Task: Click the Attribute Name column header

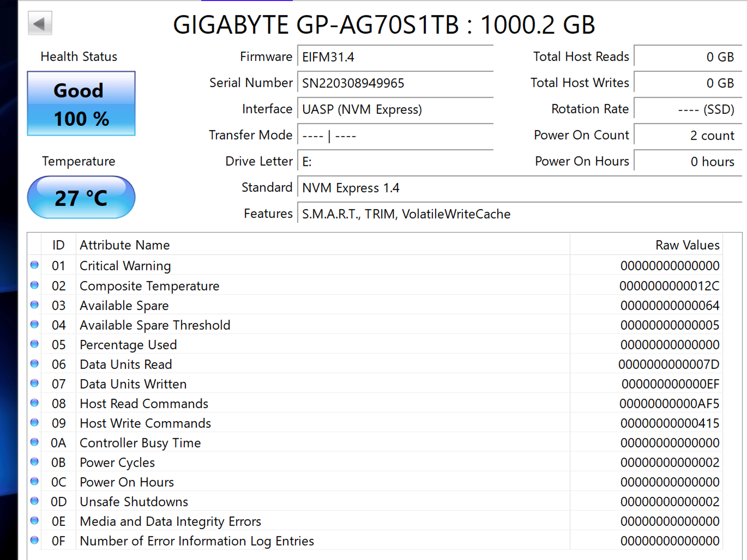Action: 323,245
